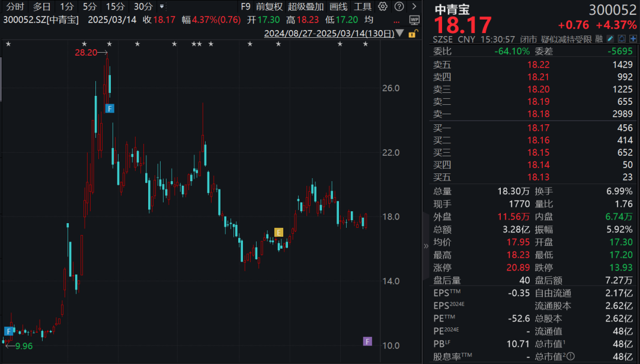This screenshot has height=364, width=640.
Task: Click the pencil note icon beside 融
Action: [x=610, y=39]
